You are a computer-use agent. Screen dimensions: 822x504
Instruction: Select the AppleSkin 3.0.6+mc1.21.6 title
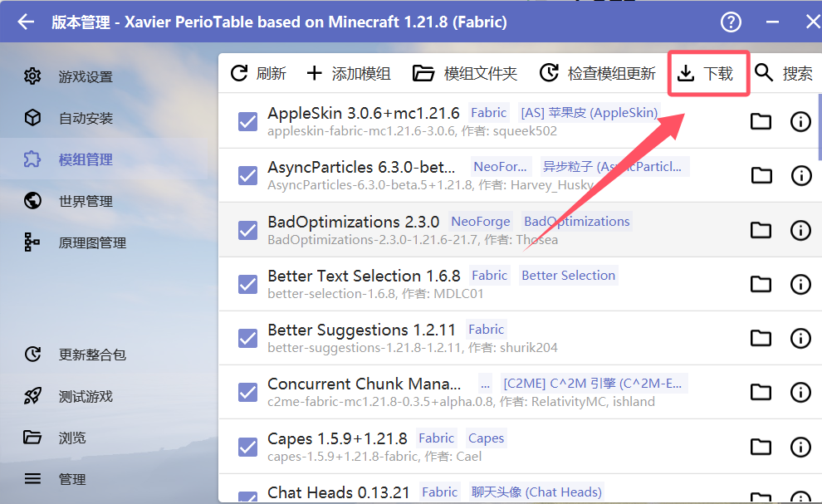coord(364,113)
